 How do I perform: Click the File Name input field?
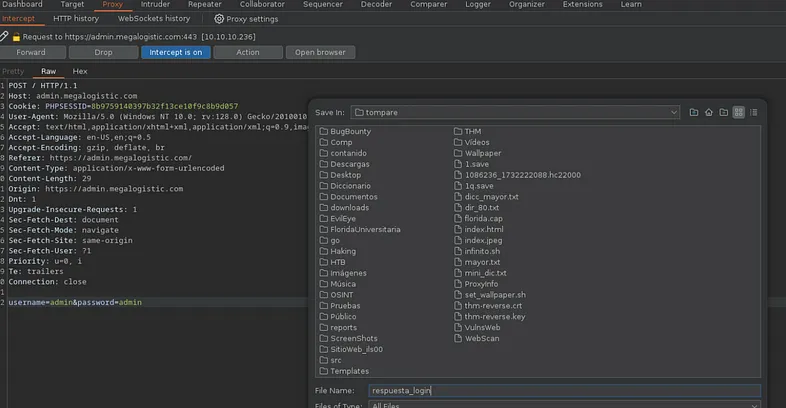click(564, 390)
